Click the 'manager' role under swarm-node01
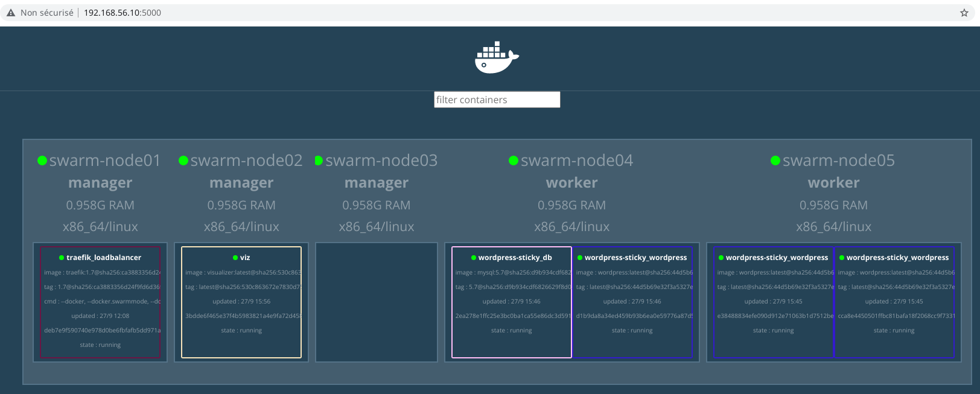 coord(100,183)
